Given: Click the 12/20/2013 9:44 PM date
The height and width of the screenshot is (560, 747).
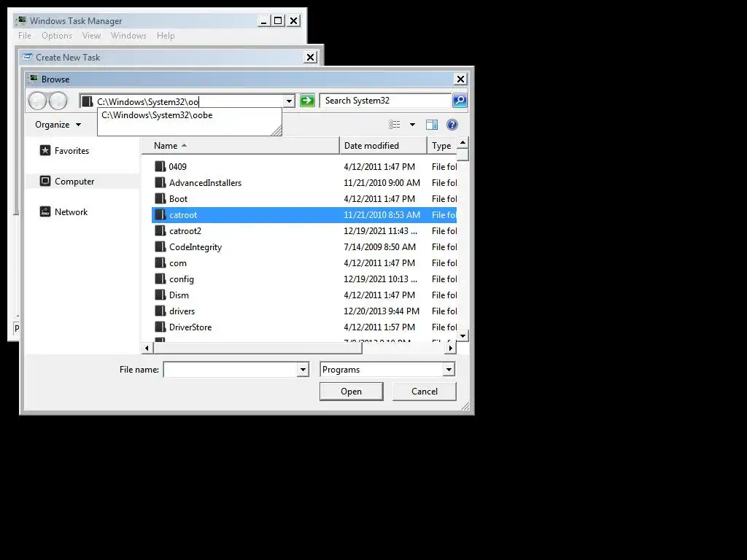Looking at the screenshot, I should 382,311.
